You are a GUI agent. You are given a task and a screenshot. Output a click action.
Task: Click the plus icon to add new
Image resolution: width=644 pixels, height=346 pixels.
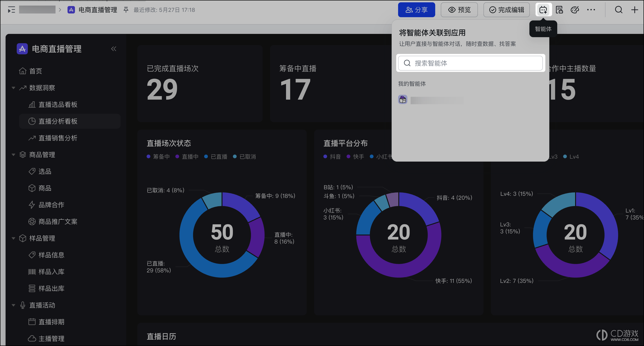tap(635, 10)
